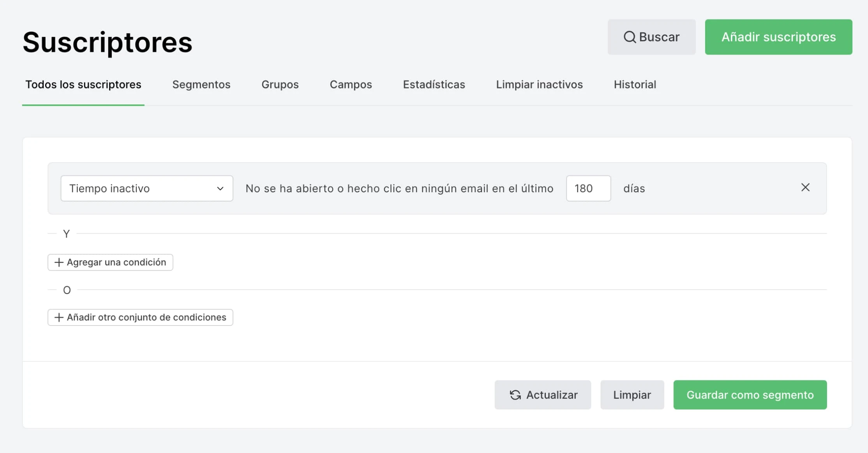
Task: Remove the condition with the X icon
Action: 805,188
